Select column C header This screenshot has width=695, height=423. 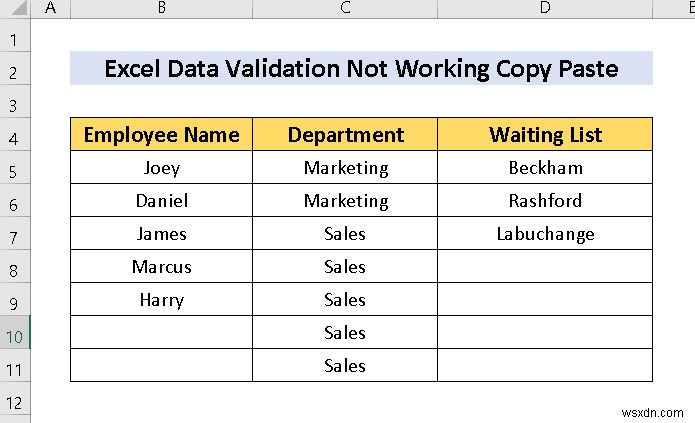point(345,9)
